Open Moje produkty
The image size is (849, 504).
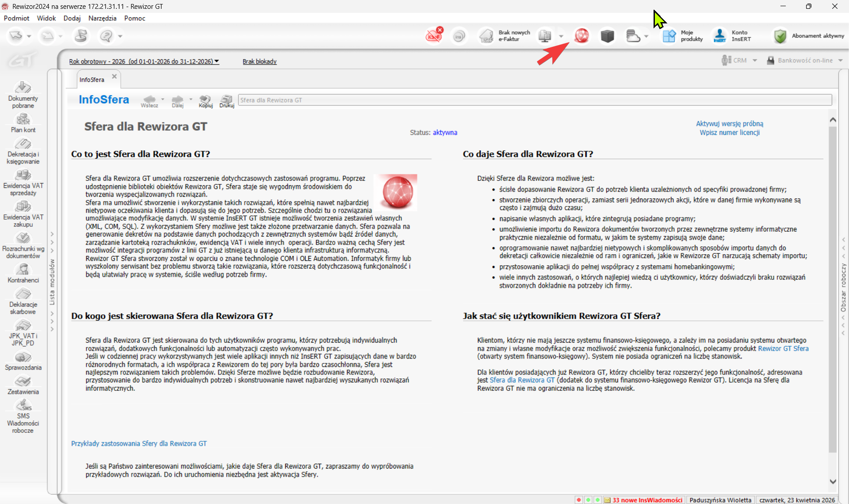point(683,36)
